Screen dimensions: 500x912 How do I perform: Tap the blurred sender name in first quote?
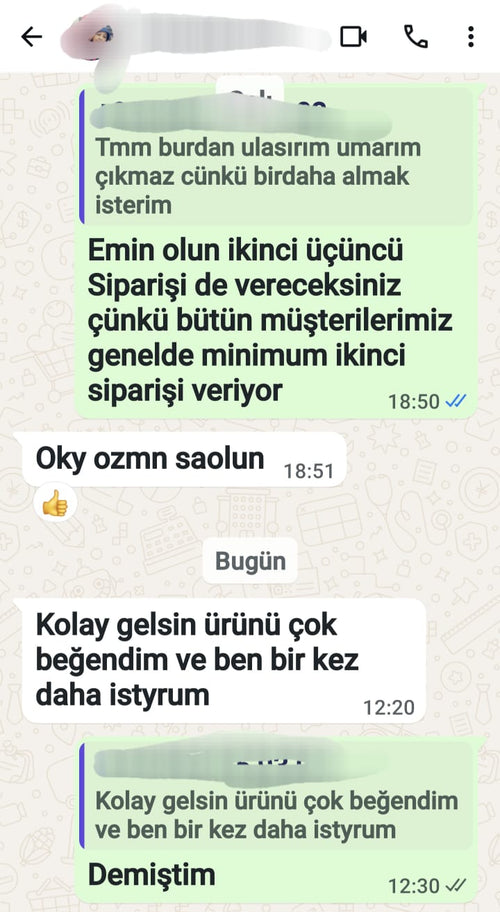click(x=238, y=116)
